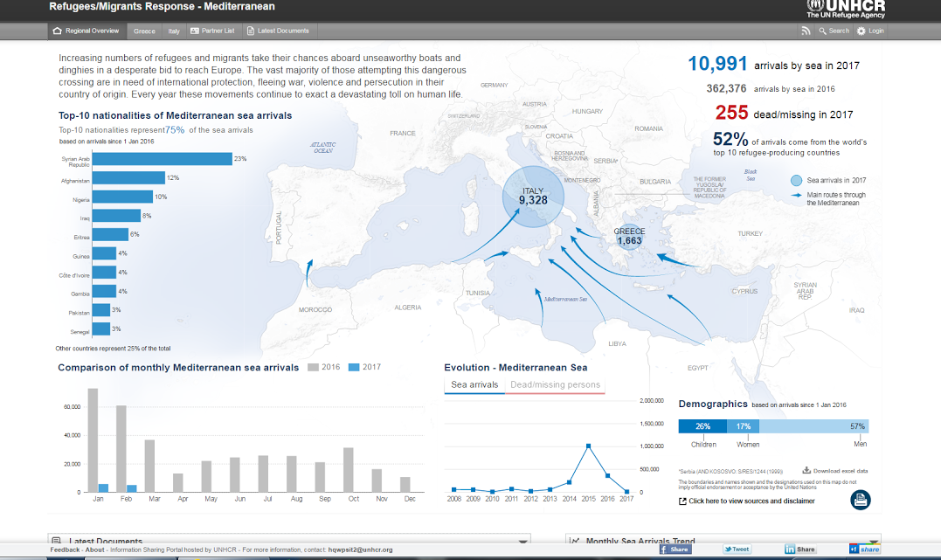Click to view sources and disclaimer
The height and width of the screenshot is (560, 941).
(x=751, y=501)
